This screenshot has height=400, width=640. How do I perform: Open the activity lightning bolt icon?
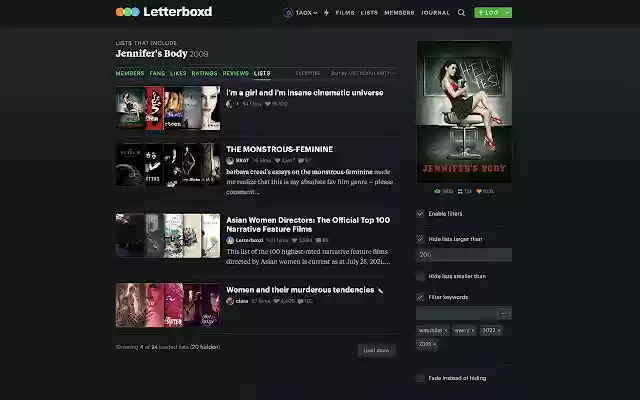click(x=327, y=13)
